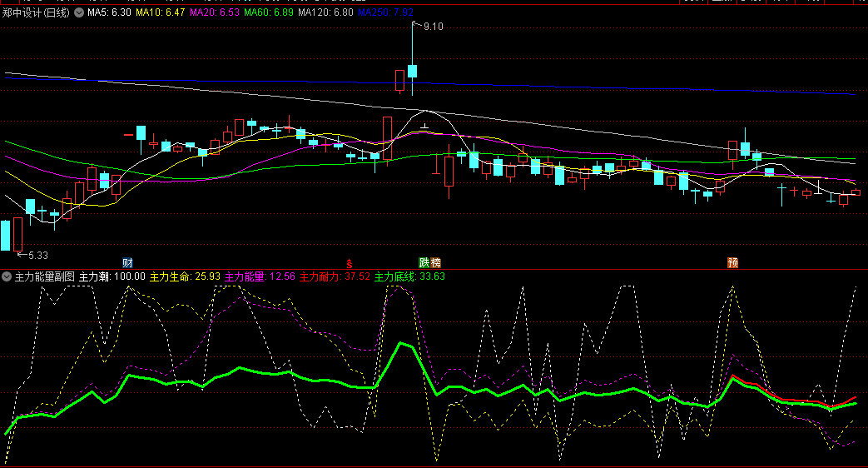The image size is (868, 468).
Task: Click the 主力生命: 25.93 value
Action: coord(185,276)
